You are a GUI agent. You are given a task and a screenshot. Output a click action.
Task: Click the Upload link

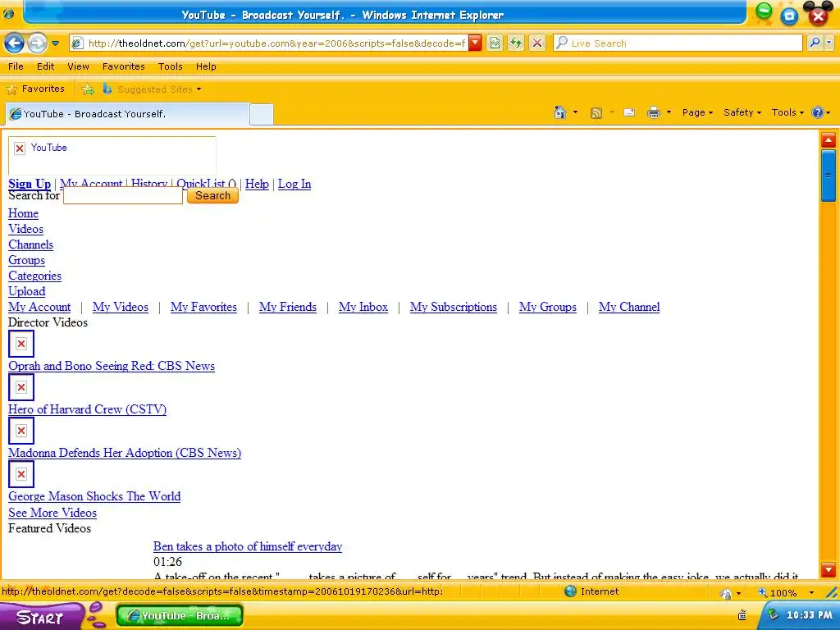(x=27, y=291)
